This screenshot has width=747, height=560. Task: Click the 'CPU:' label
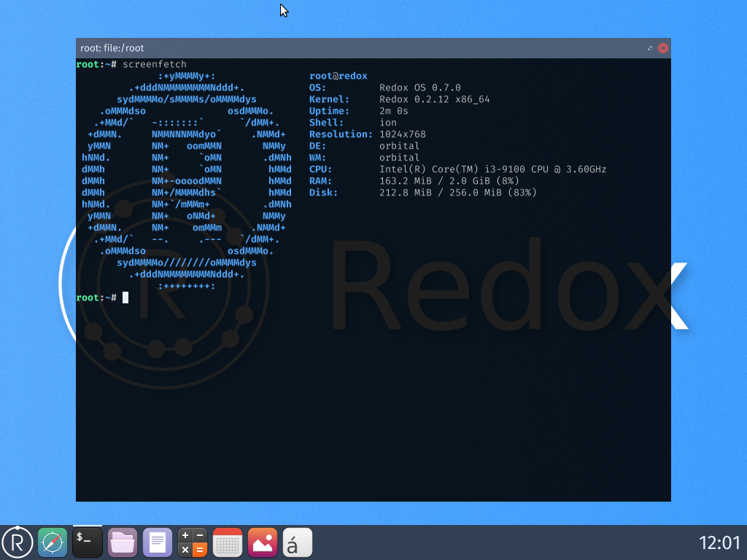click(321, 169)
